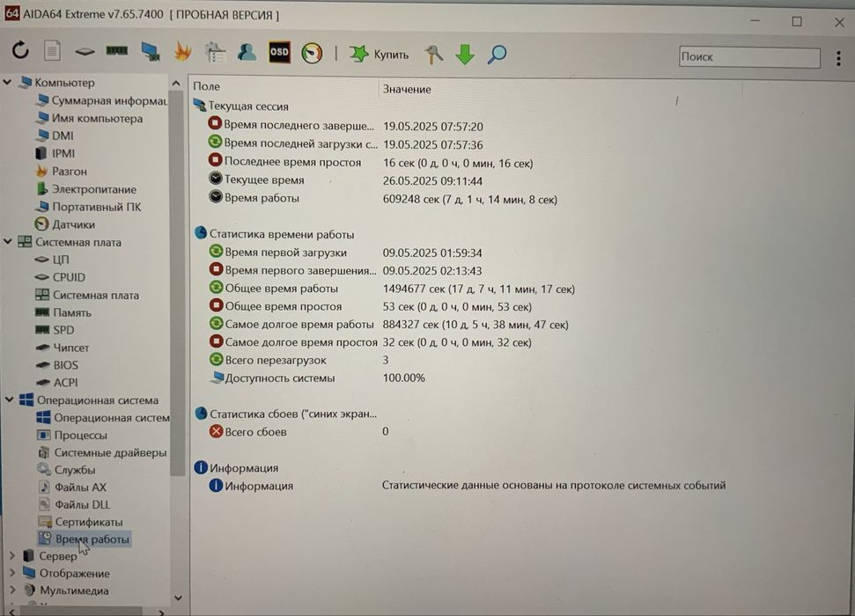
Task: Open Электропитание in the tree
Action: (x=86, y=189)
